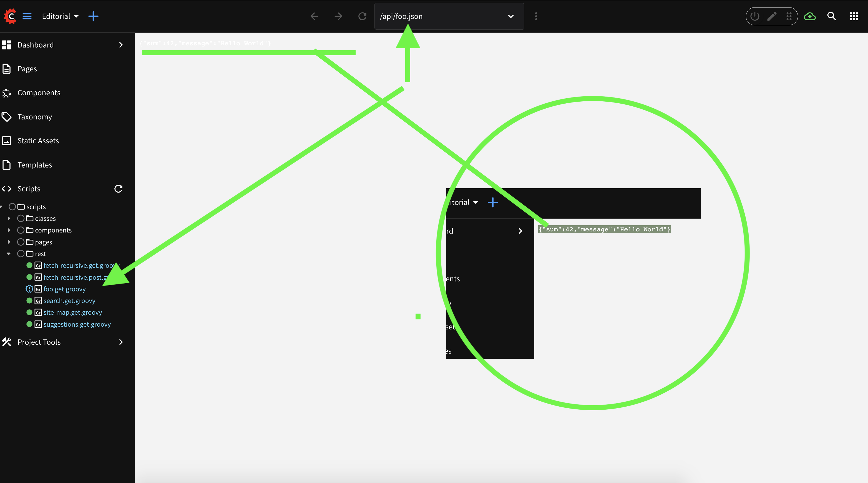Screen dimensions: 868x483
Task: Click the CrafterCMS gear logo
Action: coord(10,16)
